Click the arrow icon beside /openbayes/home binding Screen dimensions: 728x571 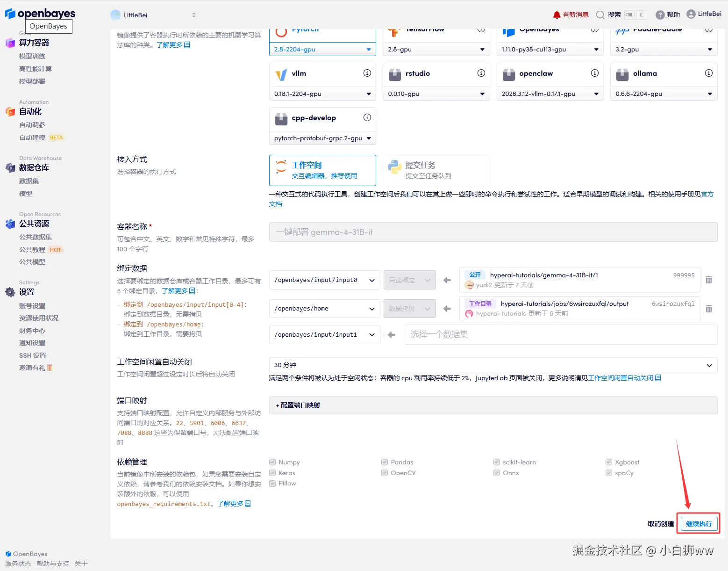click(x=447, y=309)
